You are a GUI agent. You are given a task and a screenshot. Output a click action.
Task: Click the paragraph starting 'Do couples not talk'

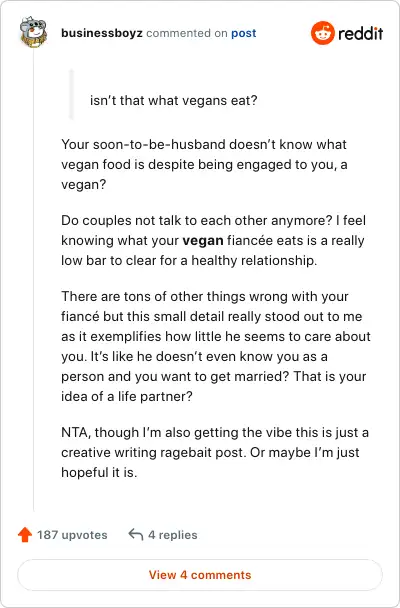(213, 240)
